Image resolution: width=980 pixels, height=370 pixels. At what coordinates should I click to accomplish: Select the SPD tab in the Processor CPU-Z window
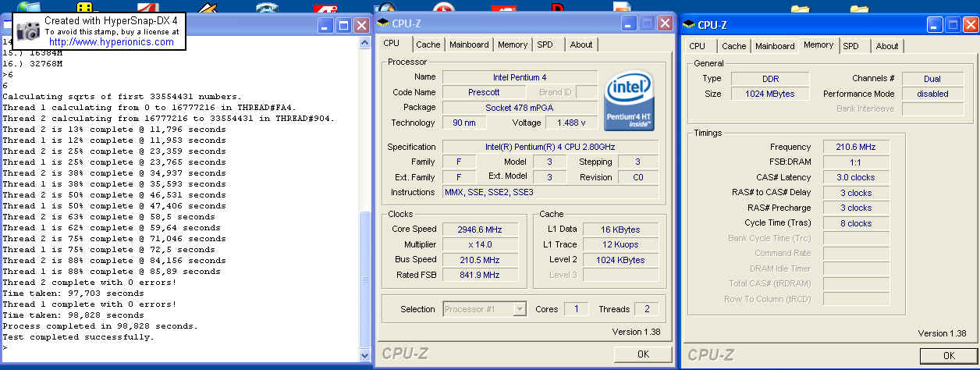point(545,44)
